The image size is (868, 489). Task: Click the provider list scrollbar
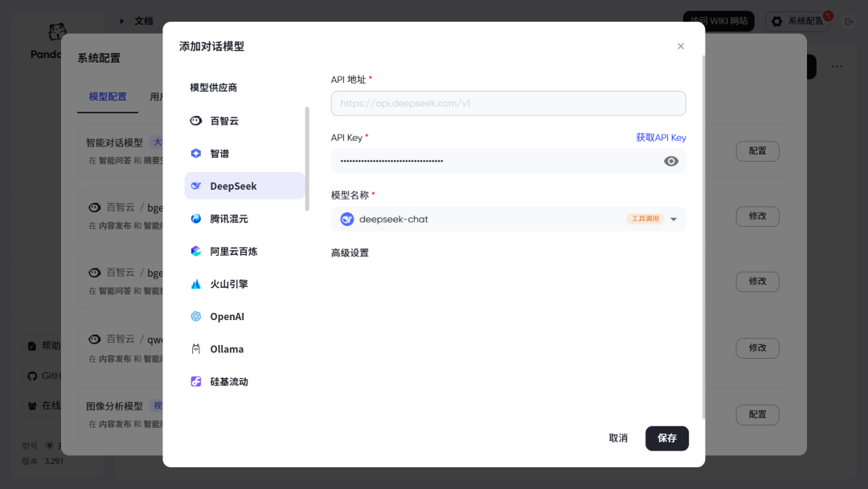[x=307, y=159]
